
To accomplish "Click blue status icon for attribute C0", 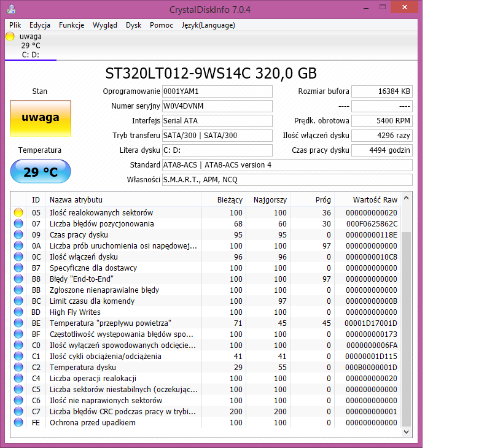I will [x=18, y=345].
